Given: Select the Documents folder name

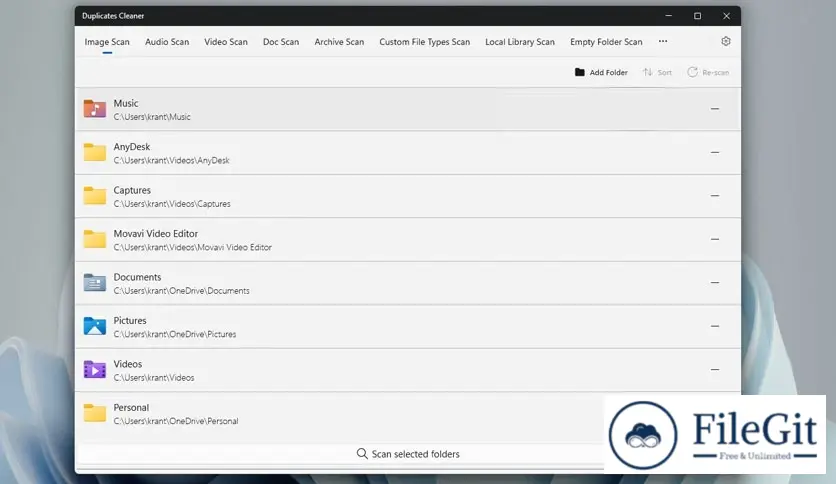Looking at the screenshot, I should pos(137,277).
